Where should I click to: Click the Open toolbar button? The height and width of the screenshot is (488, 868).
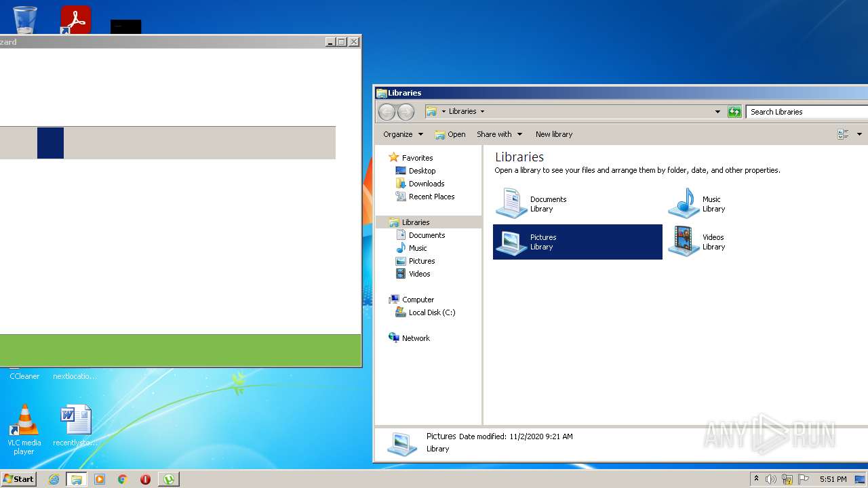(450, 134)
